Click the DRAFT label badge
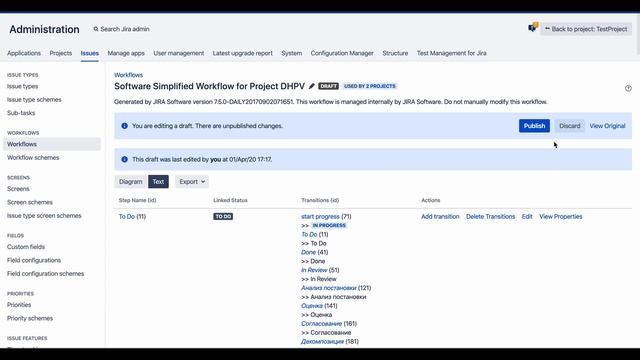 pyautogui.click(x=328, y=86)
